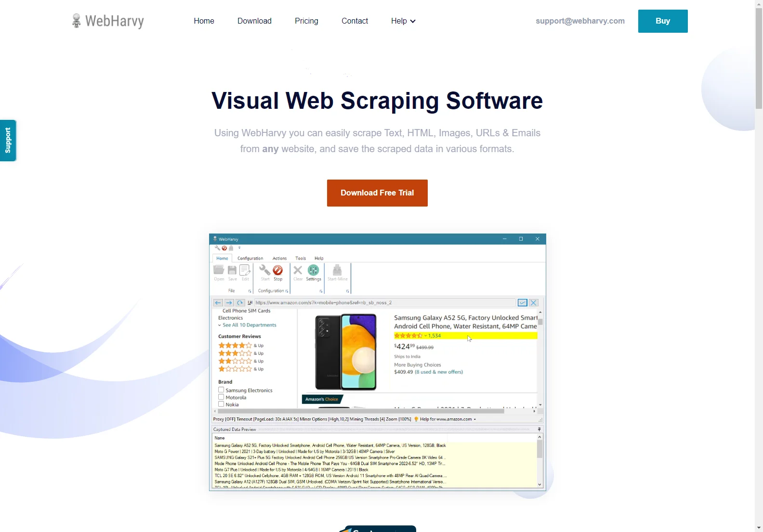
Task: Click the page's vertical scrollbar thumb
Action: (x=759, y=58)
